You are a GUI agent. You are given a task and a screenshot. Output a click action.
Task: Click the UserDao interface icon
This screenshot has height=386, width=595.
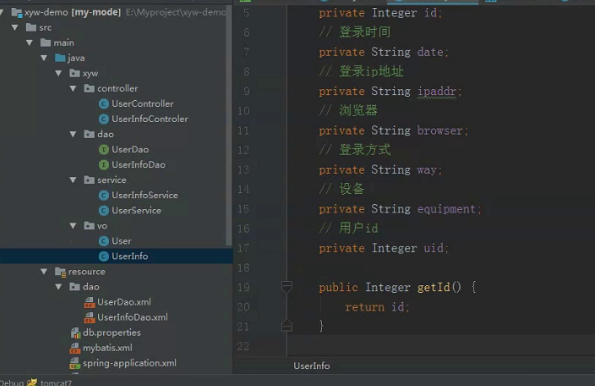pyautogui.click(x=104, y=150)
